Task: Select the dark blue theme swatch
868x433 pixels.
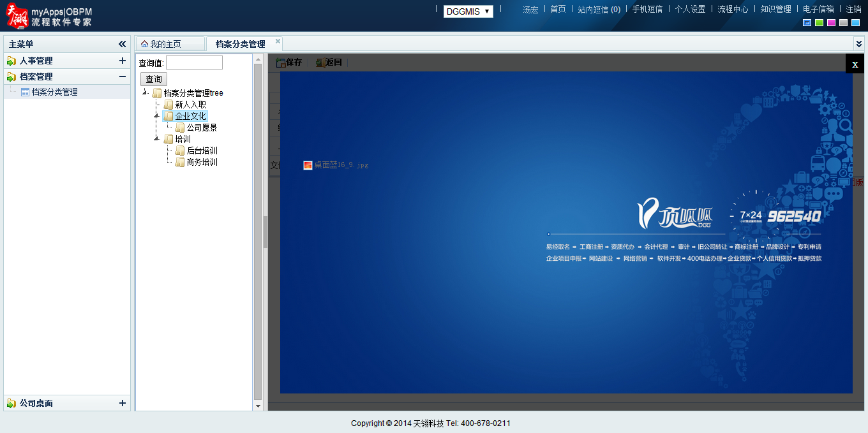Action: point(807,23)
